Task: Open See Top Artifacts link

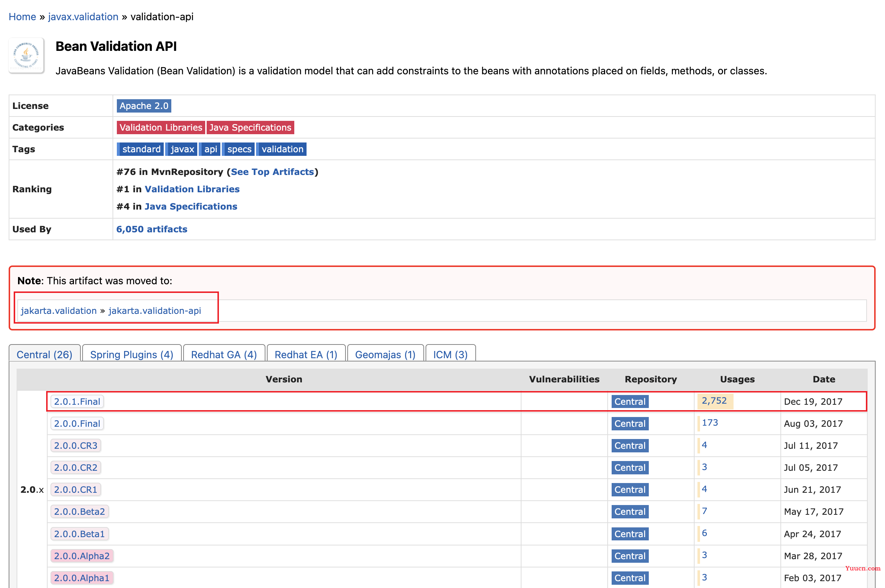Action: 273,172
